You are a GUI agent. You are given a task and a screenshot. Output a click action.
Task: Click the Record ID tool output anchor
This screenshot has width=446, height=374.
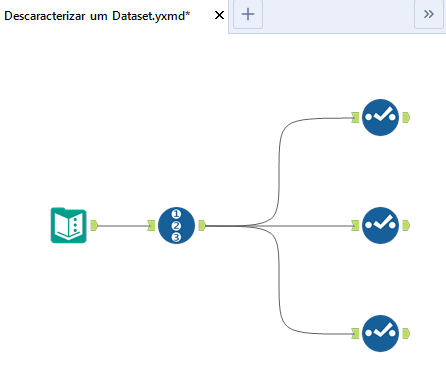202,225
